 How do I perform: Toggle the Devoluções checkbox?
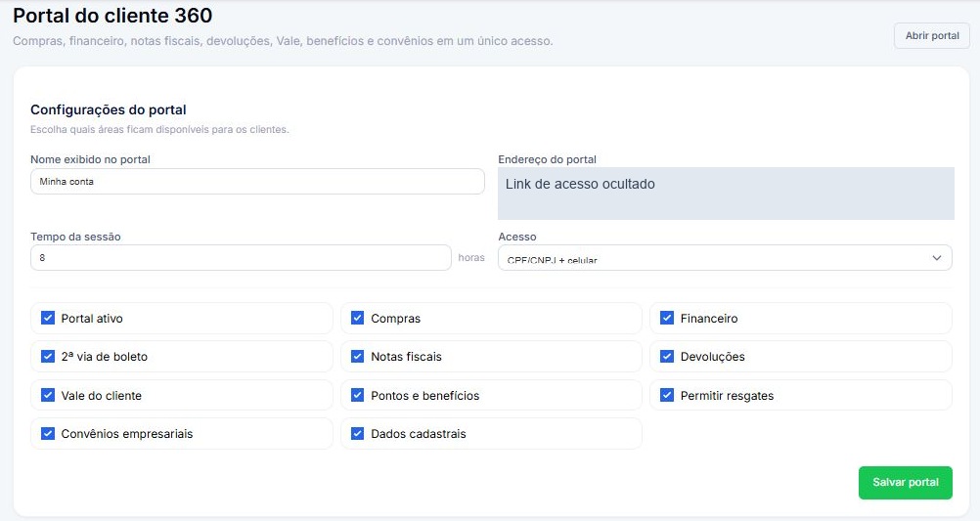tap(667, 356)
